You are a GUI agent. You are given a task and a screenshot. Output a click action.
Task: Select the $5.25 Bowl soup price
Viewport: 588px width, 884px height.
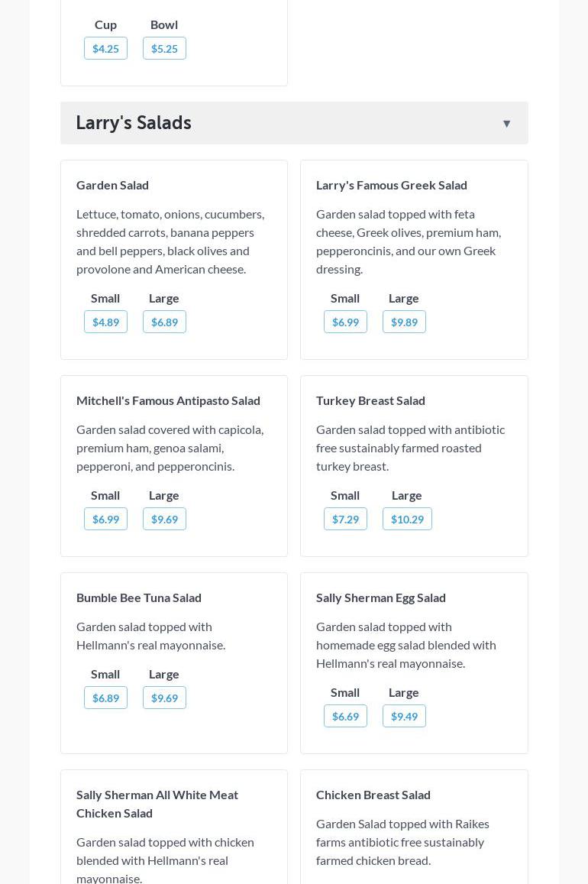[164, 49]
